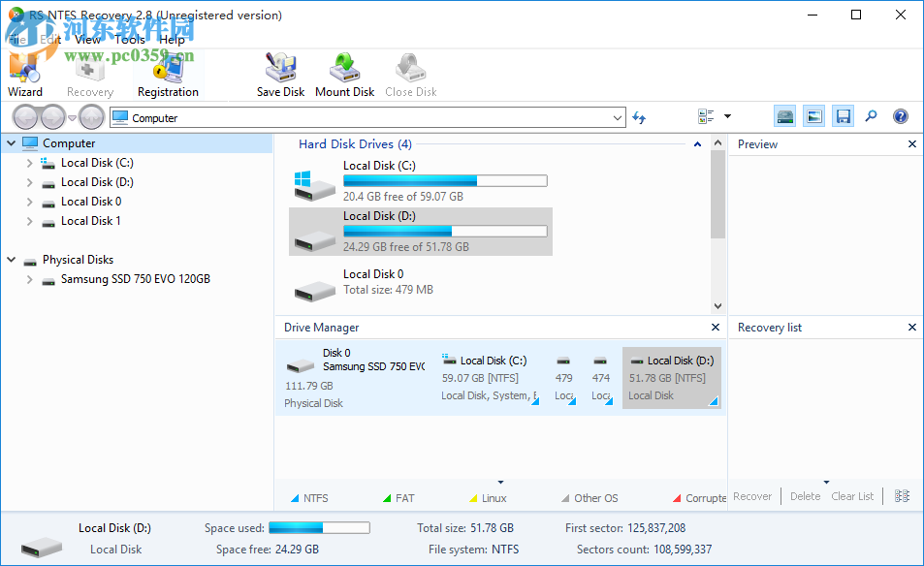924x566 pixels.
Task: Enable the NTFS filter
Action: 308,497
